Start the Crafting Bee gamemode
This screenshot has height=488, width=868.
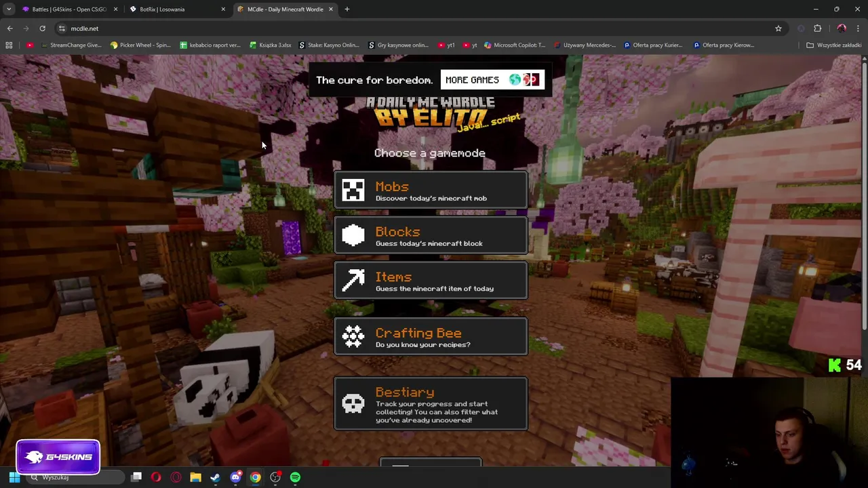(431, 337)
